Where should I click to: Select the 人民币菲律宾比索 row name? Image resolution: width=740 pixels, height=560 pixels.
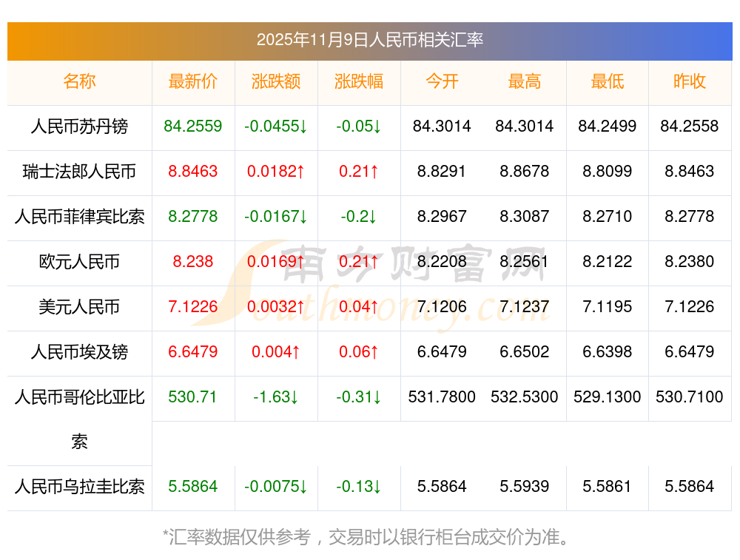point(79,217)
